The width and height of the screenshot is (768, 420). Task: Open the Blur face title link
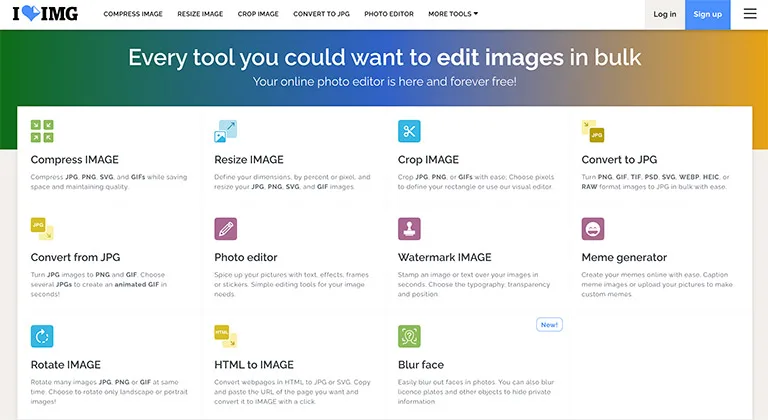[421, 365]
